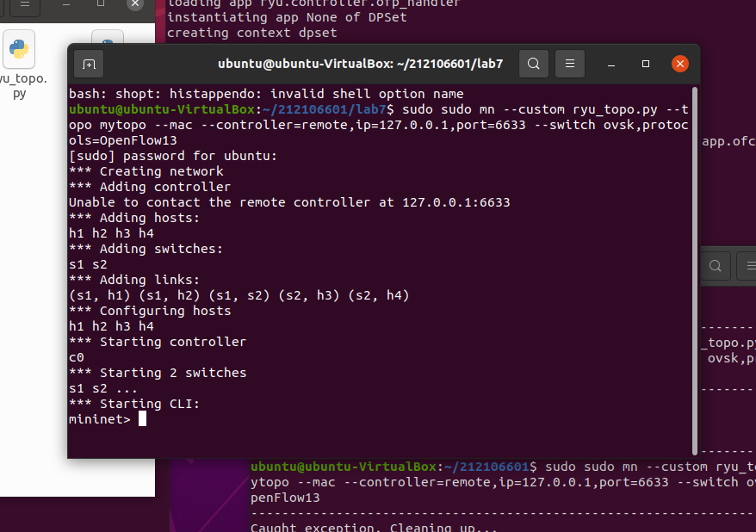This screenshot has height=532, width=756.
Task: Click the '*** Configuring hosts' line
Action: (x=150, y=311)
